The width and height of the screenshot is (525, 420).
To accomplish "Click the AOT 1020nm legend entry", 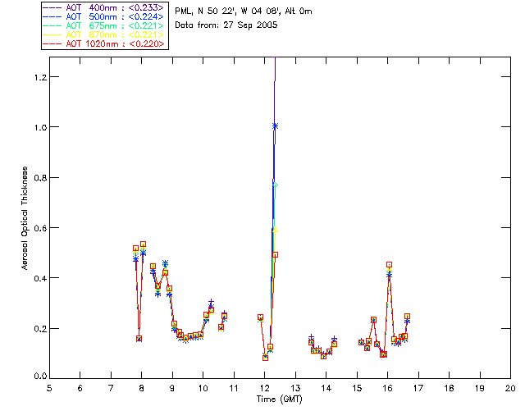I will (x=104, y=43).
